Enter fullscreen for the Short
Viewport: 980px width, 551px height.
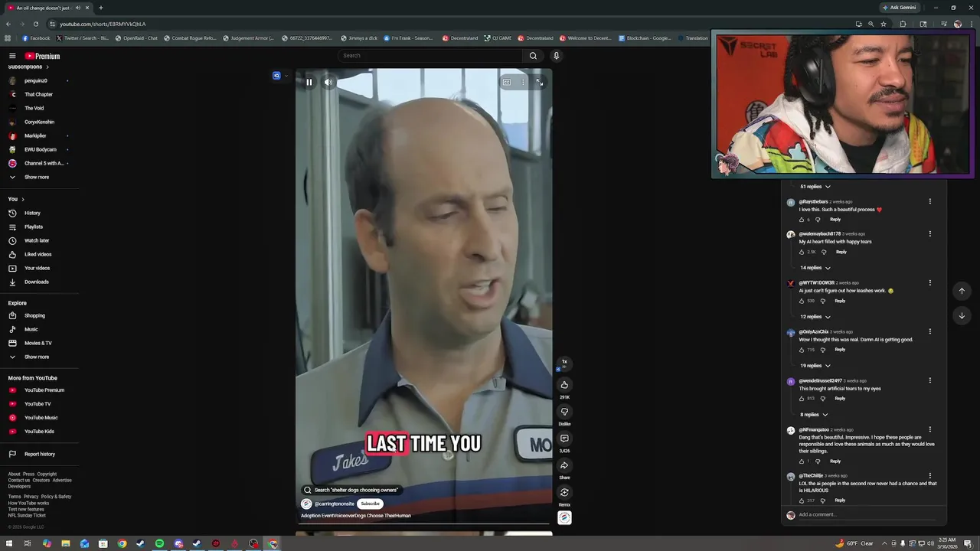tap(539, 82)
